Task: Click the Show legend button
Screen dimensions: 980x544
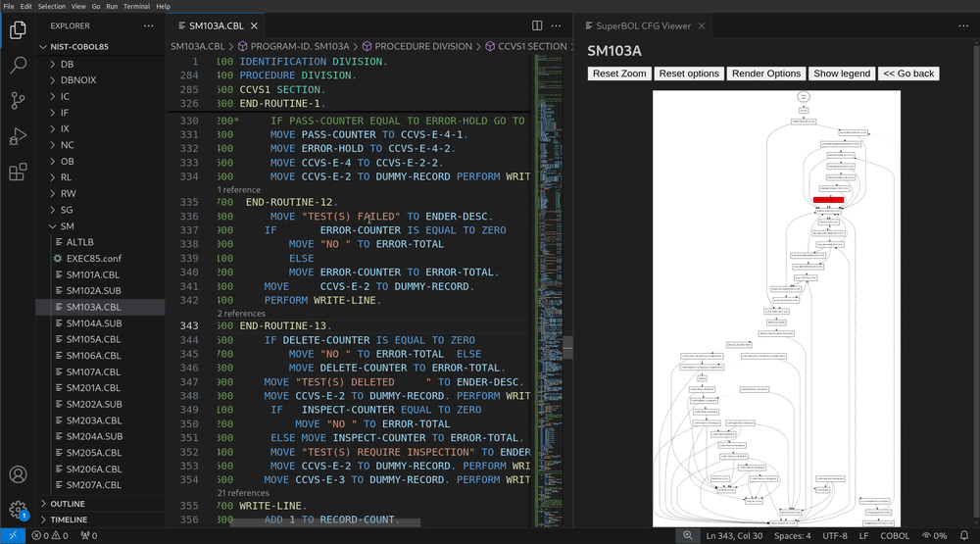Action: coord(841,74)
